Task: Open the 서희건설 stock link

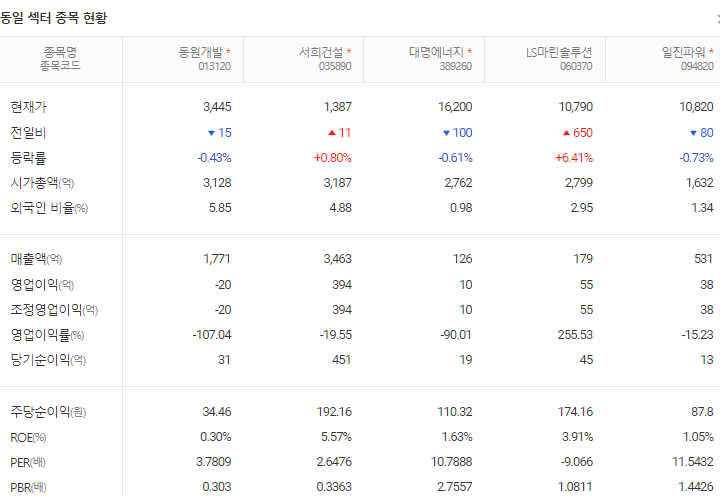Action: [x=321, y=52]
